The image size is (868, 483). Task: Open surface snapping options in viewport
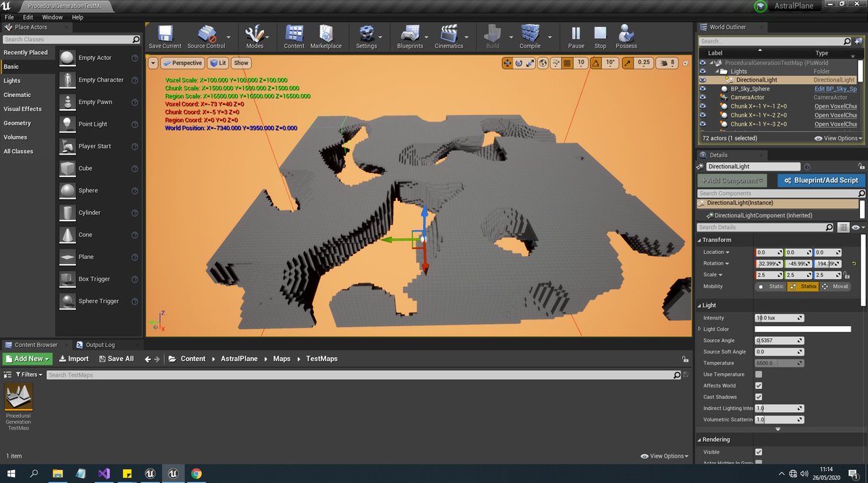[x=556, y=63]
